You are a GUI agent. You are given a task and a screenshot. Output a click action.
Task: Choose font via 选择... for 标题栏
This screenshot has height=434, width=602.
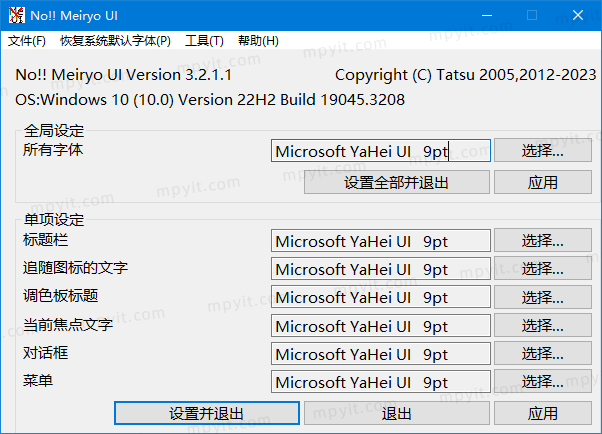[x=542, y=240]
